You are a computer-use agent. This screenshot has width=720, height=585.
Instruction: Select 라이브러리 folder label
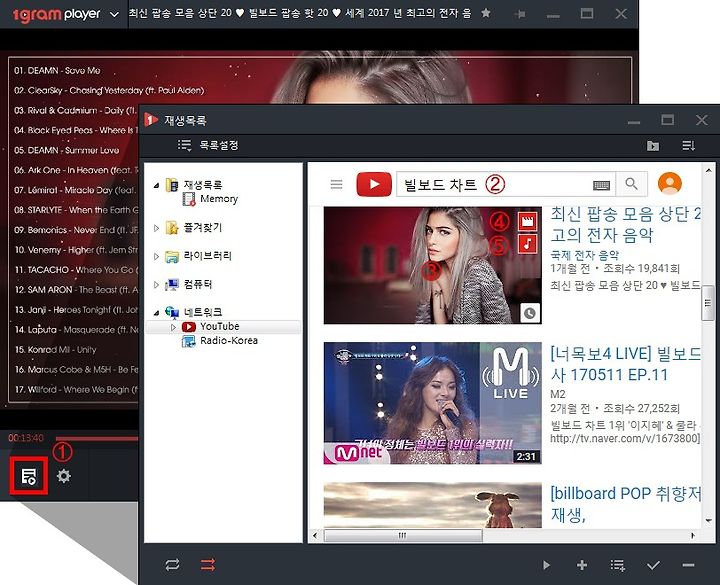pyautogui.click(x=208, y=256)
